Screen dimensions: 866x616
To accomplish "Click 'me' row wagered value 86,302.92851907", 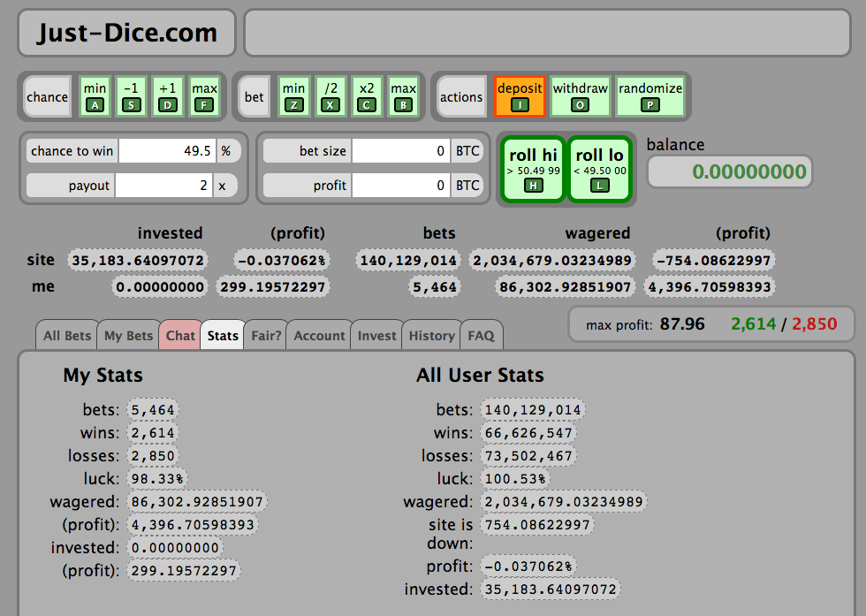I will point(565,286).
